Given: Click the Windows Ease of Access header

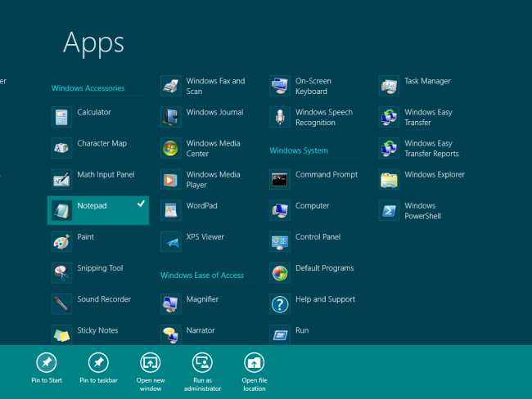Looking at the screenshot, I should 202,276.
